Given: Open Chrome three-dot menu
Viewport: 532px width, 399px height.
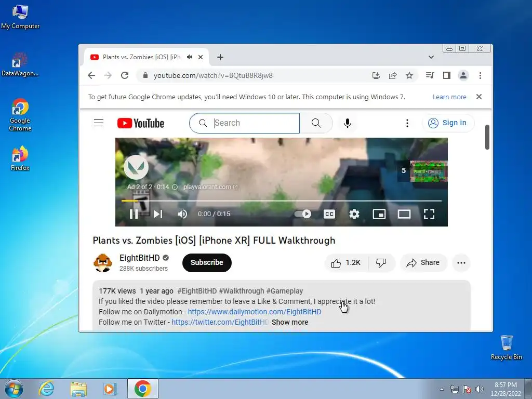Looking at the screenshot, I should [480, 75].
